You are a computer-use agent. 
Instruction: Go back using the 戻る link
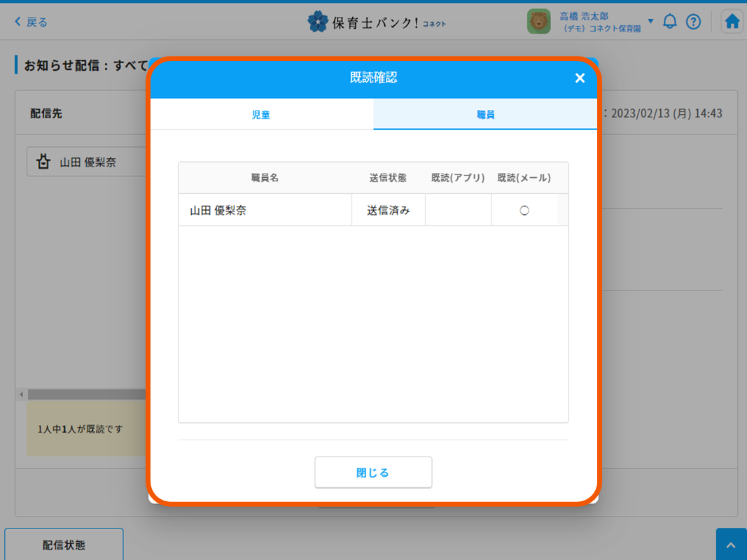point(31,22)
